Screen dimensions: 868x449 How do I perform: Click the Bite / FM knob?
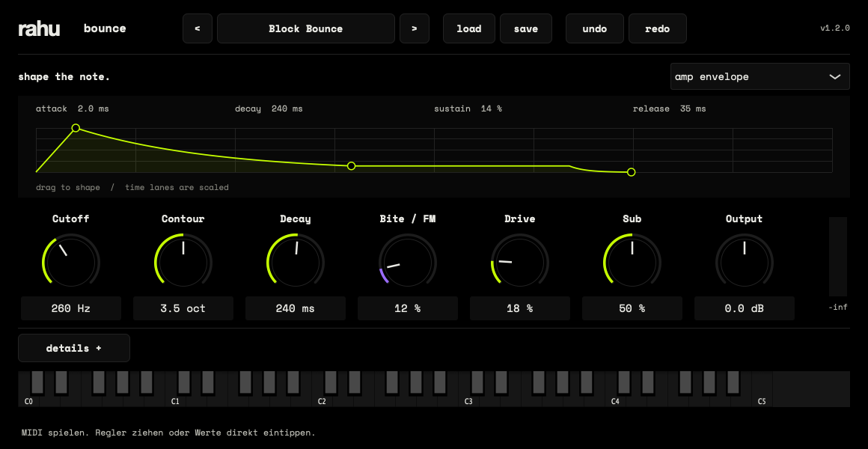click(x=407, y=261)
